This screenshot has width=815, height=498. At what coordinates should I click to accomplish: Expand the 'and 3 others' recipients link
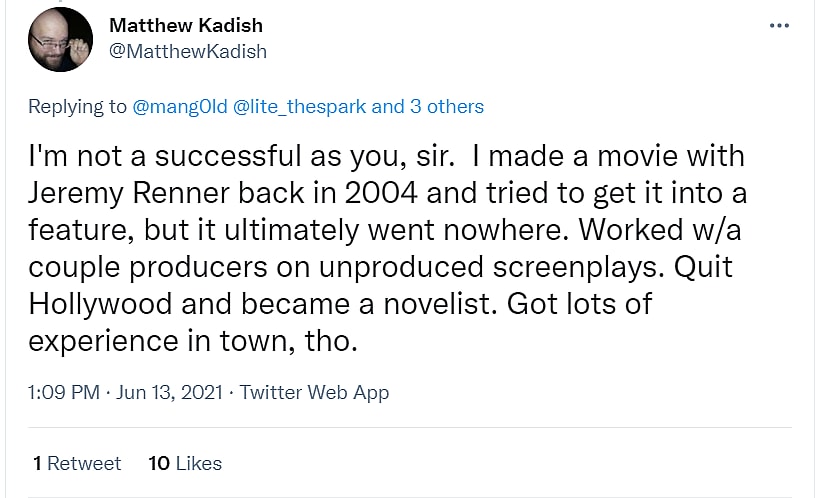pyautogui.click(x=428, y=106)
